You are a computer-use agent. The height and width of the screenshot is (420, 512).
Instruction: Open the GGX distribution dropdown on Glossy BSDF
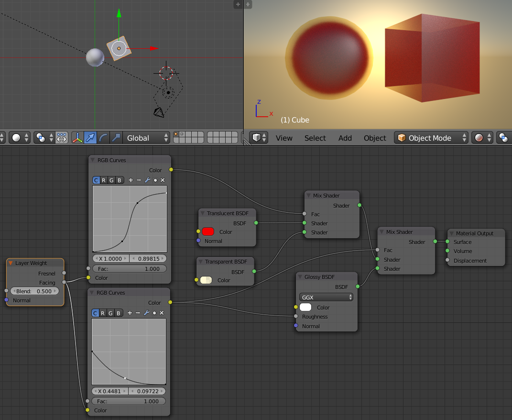pyautogui.click(x=326, y=297)
